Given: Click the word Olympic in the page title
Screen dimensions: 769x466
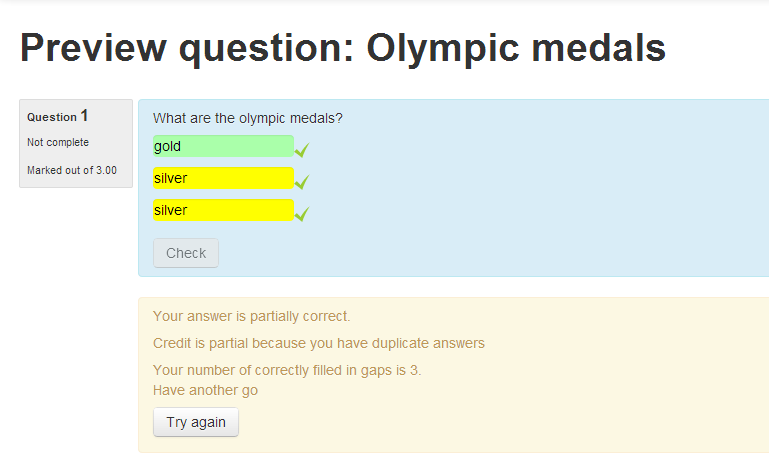Looking at the screenshot, I should (443, 49).
